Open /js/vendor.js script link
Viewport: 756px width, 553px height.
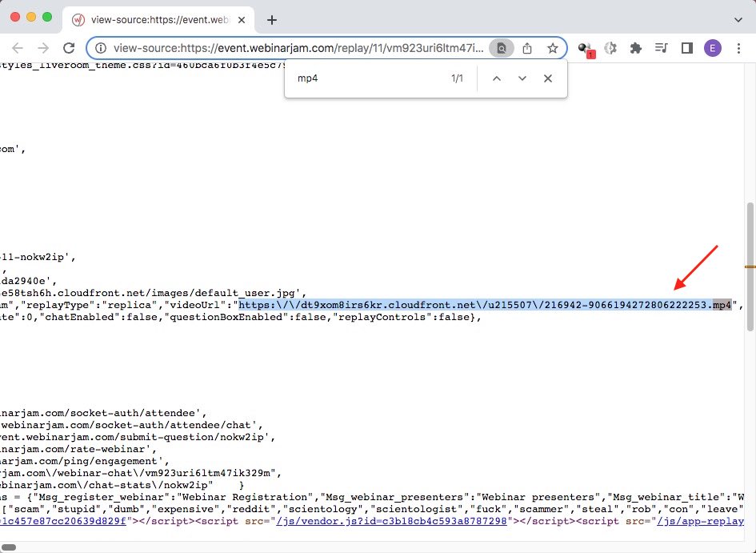[391, 521]
